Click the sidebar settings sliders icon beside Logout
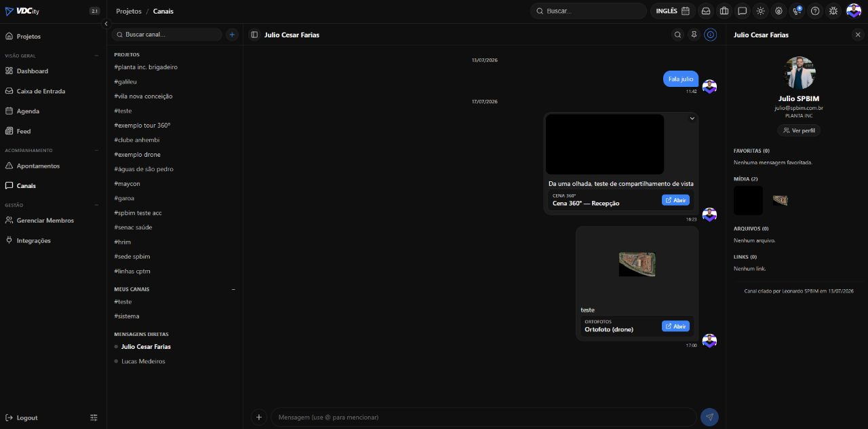The width and height of the screenshot is (868, 429). (94, 417)
